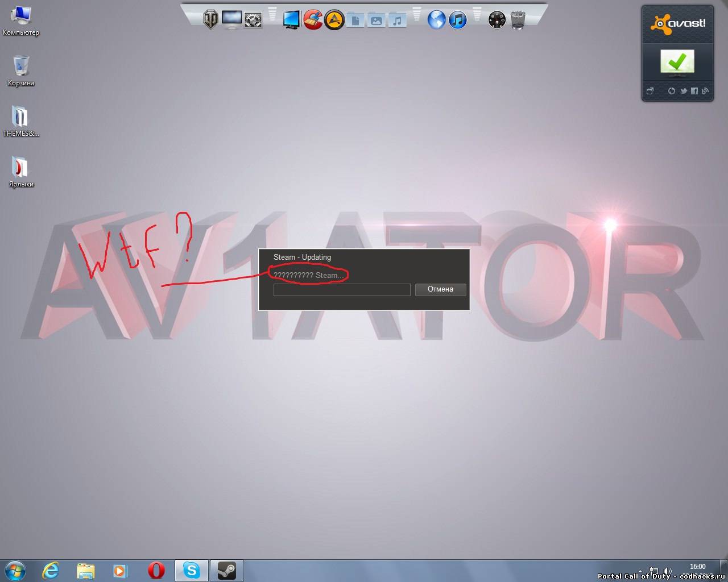Open the trash can in the dock

click(x=518, y=20)
